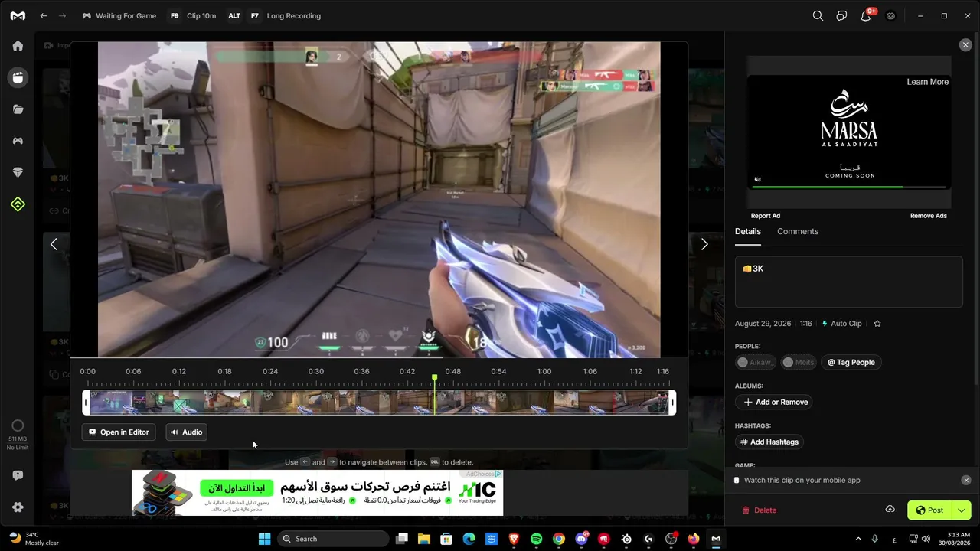Open the help chat icon in sidebar
The width and height of the screenshot is (980, 551).
tap(18, 475)
